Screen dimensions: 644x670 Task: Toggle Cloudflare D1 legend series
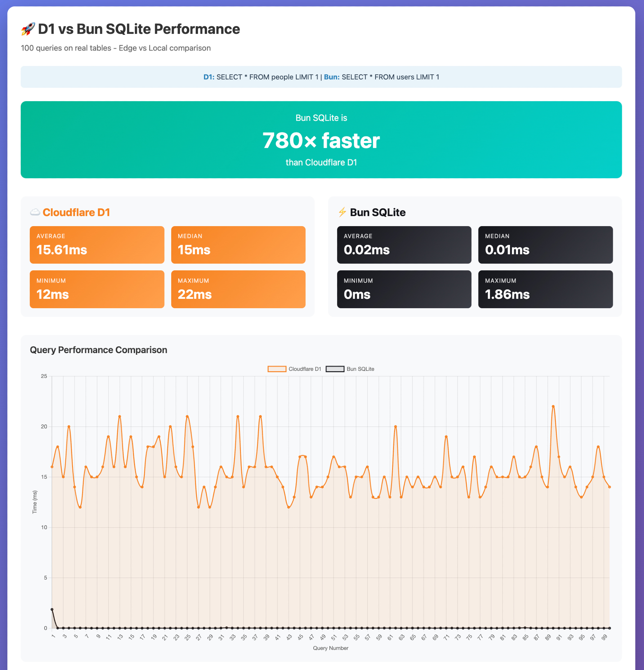coord(305,369)
